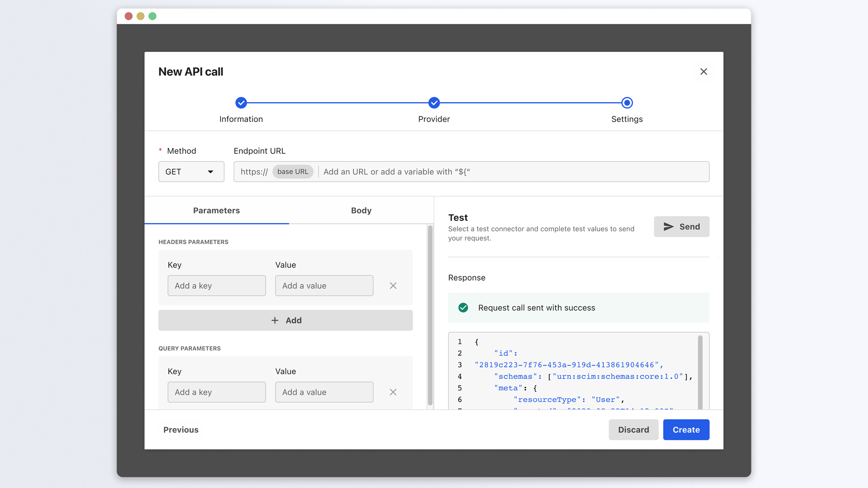Screen dimensions: 868x488
Task: Click the plus icon in Add button
Action: point(275,320)
